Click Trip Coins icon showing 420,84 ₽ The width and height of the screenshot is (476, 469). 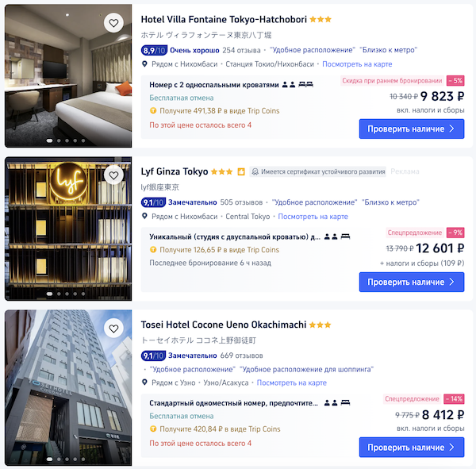153,429
